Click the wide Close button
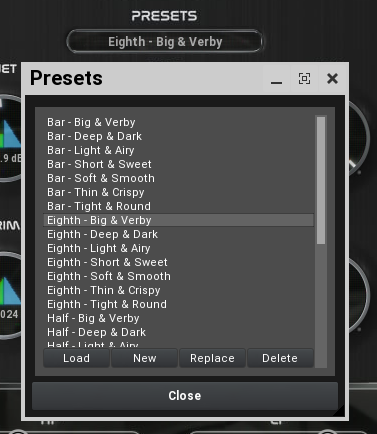This screenshot has width=377, height=434. pyautogui.click(x=185, y=396)
